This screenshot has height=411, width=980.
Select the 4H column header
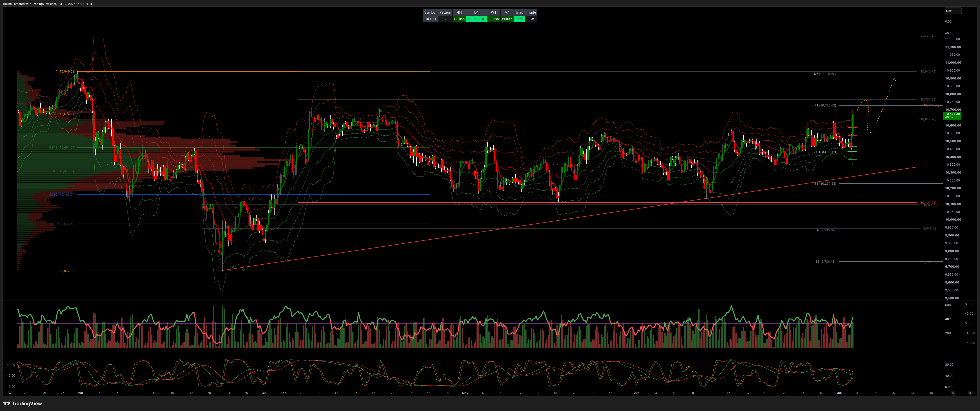(459, 13)
